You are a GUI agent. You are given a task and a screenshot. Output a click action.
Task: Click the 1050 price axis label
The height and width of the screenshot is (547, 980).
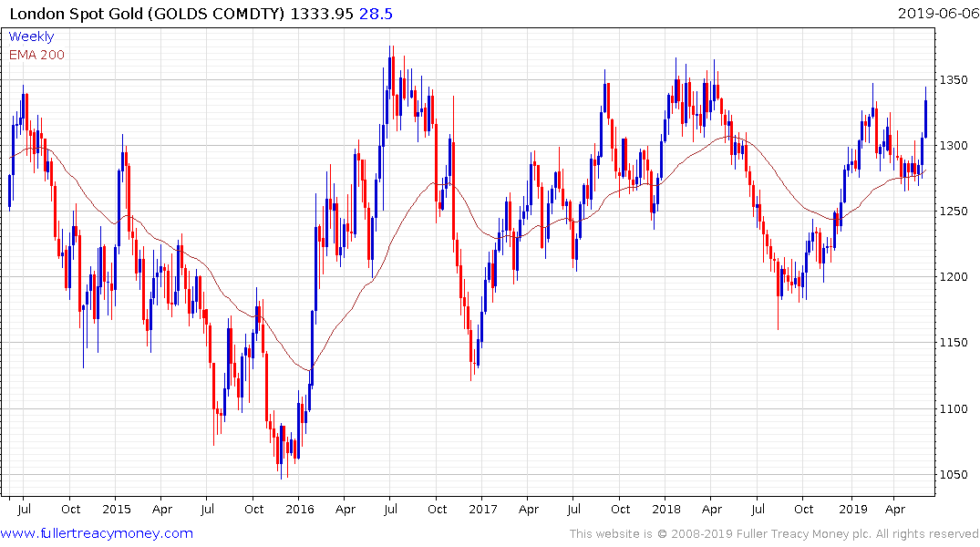(x=954, y=474)
